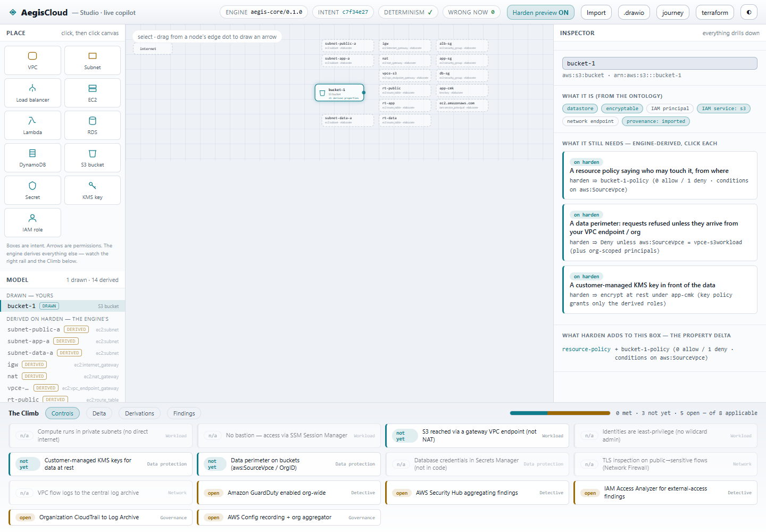The width and height of the screenshot is (766, 532).
Task: Open the S3 gateway VPC endpoint control
Action: click(477, 436)
